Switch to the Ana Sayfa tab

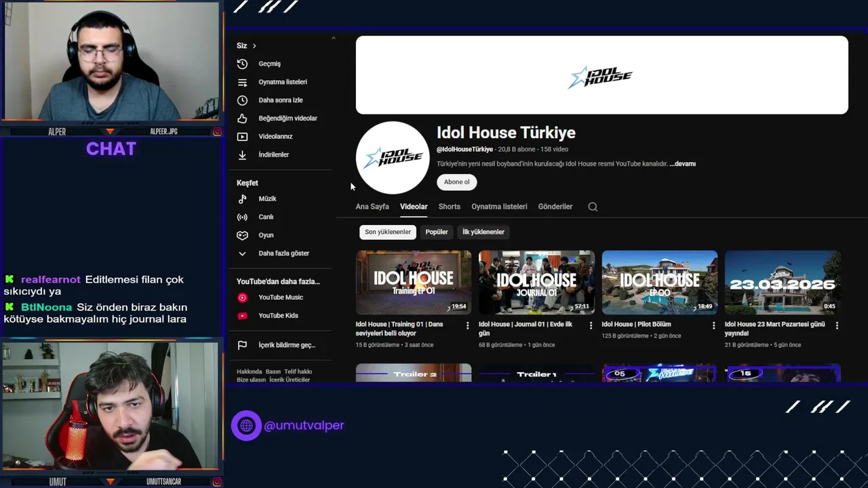coord(372,207)
